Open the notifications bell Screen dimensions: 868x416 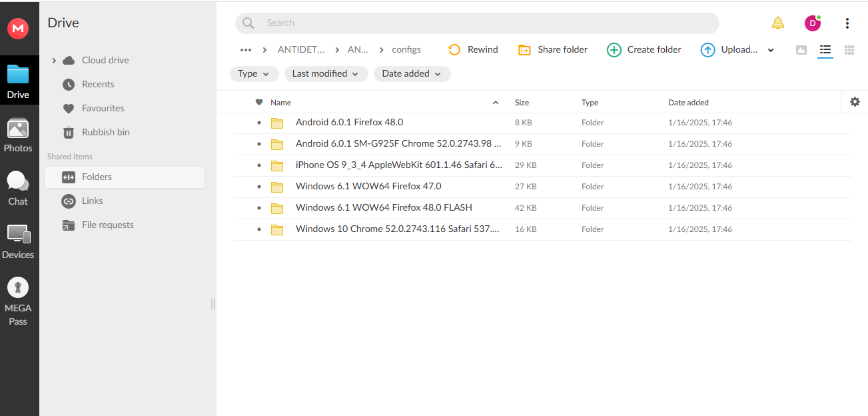coord(778,23)
